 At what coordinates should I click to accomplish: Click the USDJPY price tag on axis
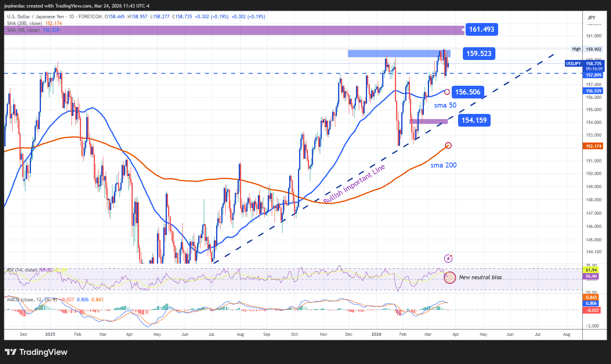click(x=573, y=64)
